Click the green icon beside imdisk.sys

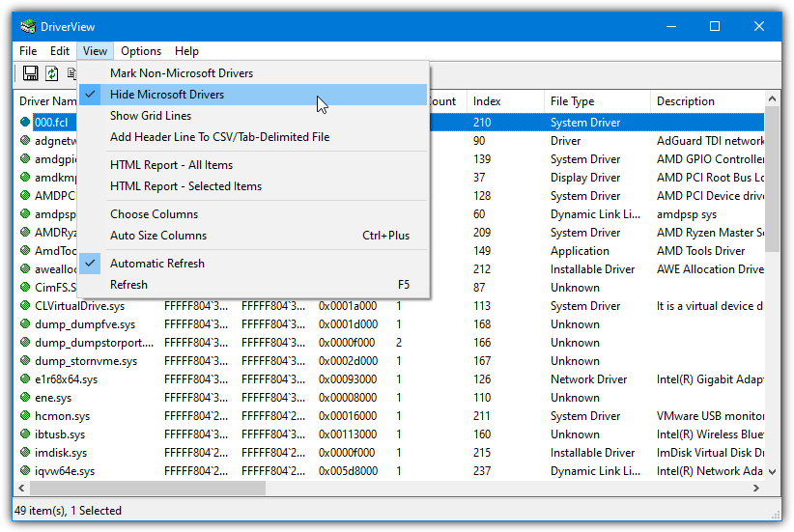tap(25, 453)
